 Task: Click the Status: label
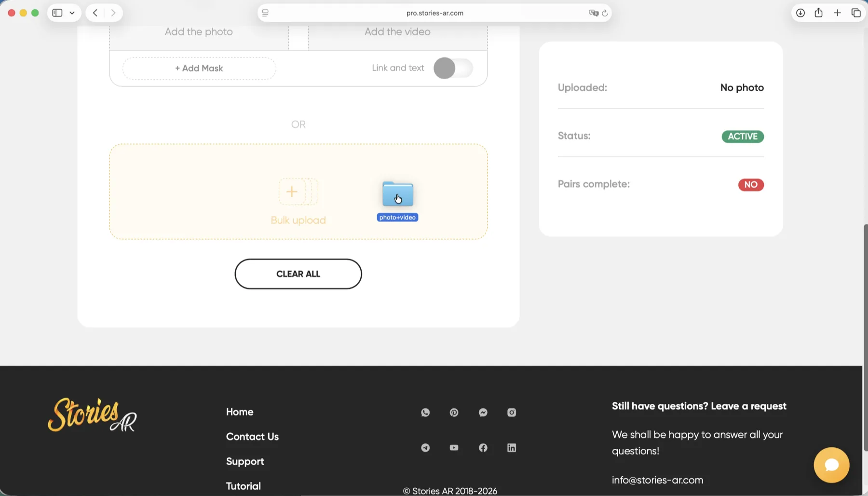click(574, 136)
